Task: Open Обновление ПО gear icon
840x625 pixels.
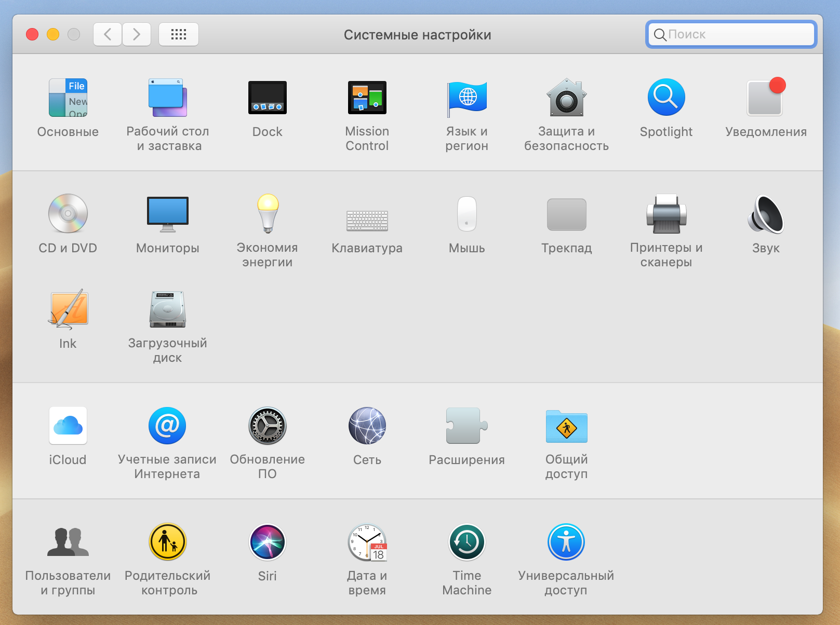Action: [268, 426]
